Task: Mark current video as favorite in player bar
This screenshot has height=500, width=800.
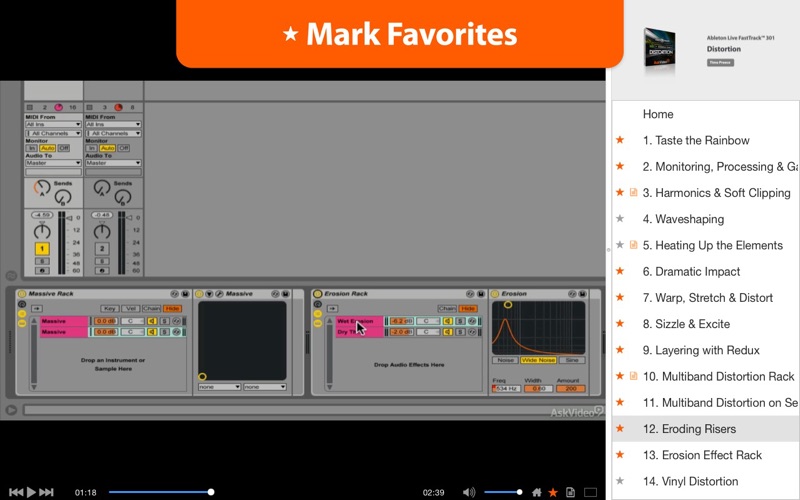Action: [x=553, y=492]
